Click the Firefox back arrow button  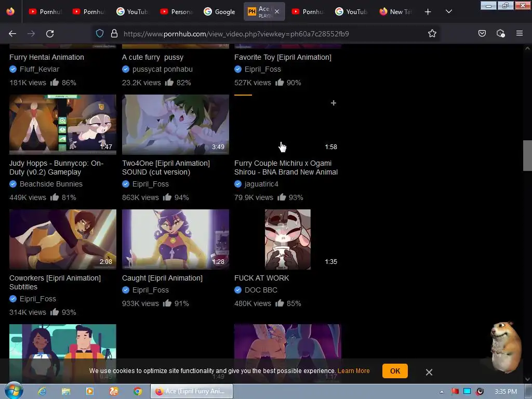click(x=12, y=34)
